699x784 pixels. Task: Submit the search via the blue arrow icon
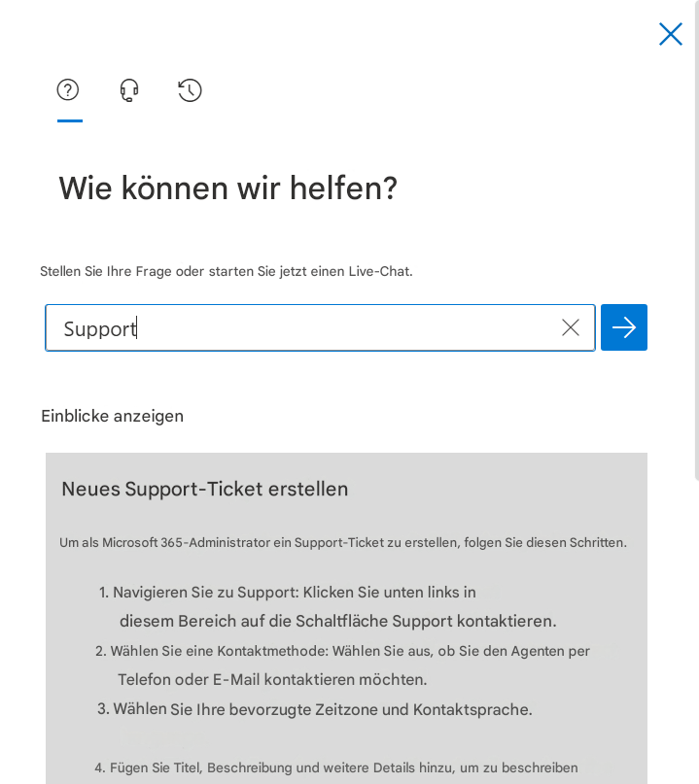623,327
